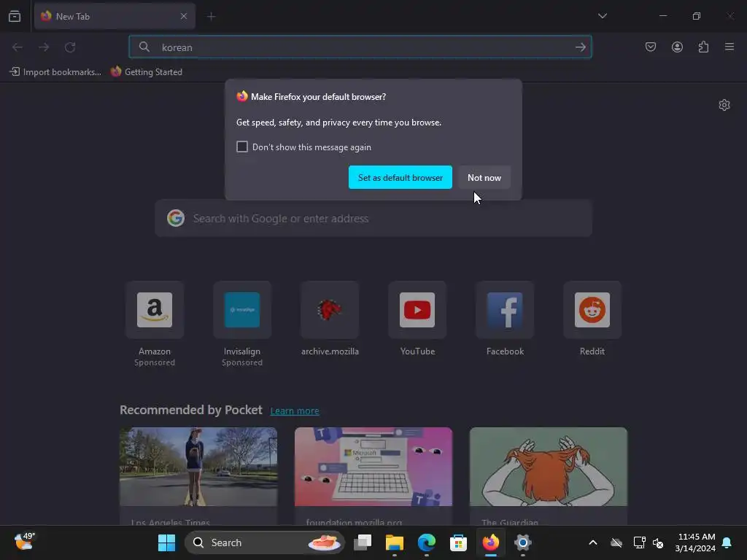Screen dimensions: 747x560
Task: Open the Windows Start menu
Action: [167, 542]
